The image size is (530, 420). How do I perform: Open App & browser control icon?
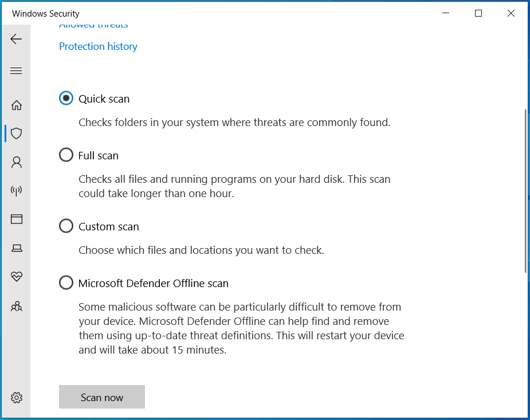tap(16, 219)
